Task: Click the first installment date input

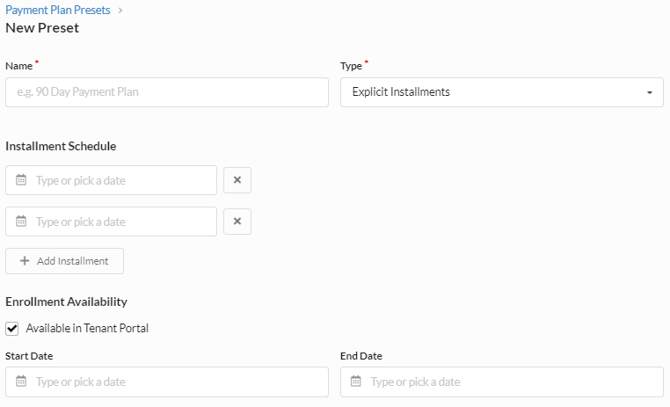Action: click(x=120, y=181)
